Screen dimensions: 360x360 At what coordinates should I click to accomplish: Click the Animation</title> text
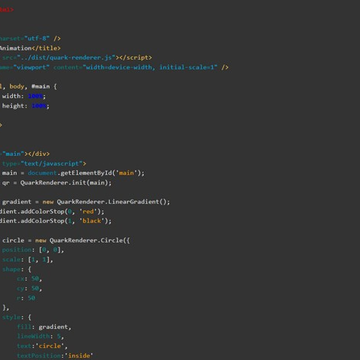[30, 48]
